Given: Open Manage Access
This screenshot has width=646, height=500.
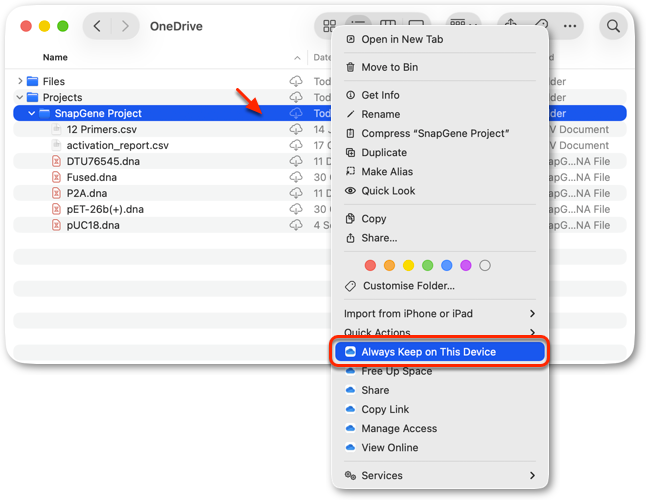Looking at the screenshot, I should tap(440, 429).
